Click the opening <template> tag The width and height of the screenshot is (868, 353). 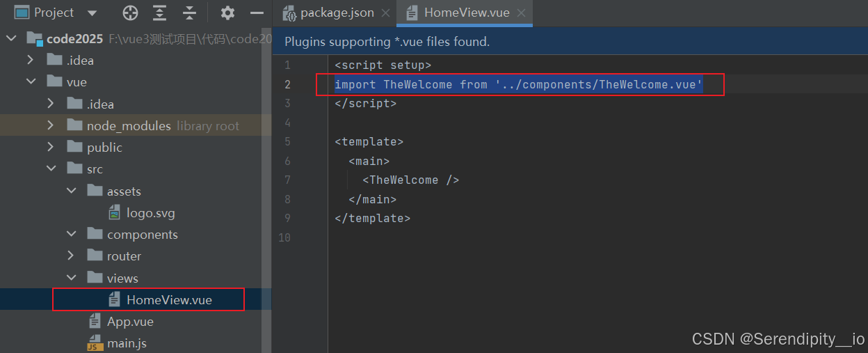[x=369, y=141]
